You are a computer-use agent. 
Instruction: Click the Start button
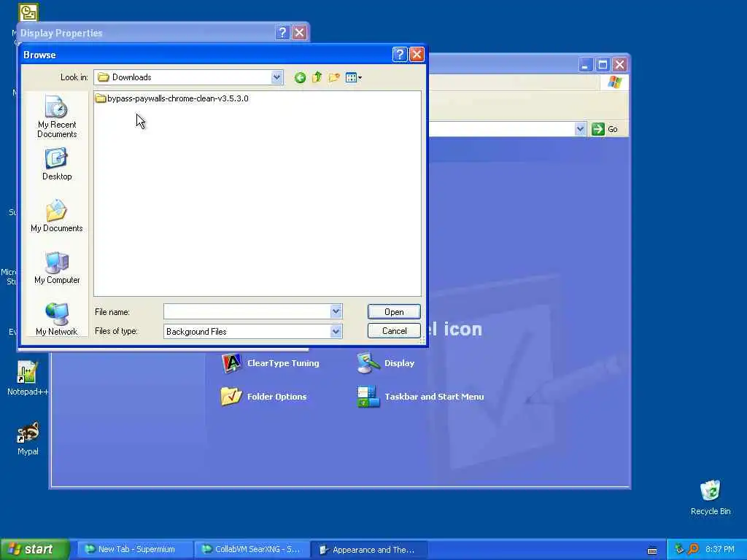click(34, 550)
